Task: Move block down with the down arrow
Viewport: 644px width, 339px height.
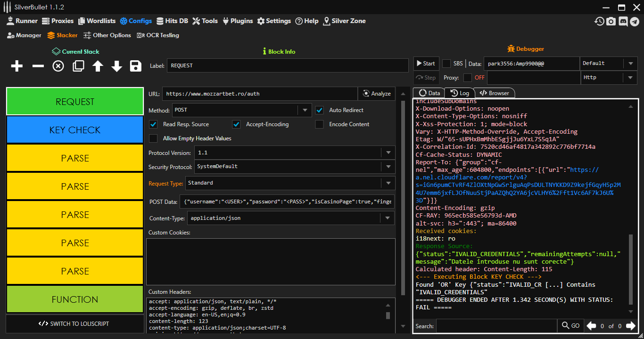Action: [117, 66]
